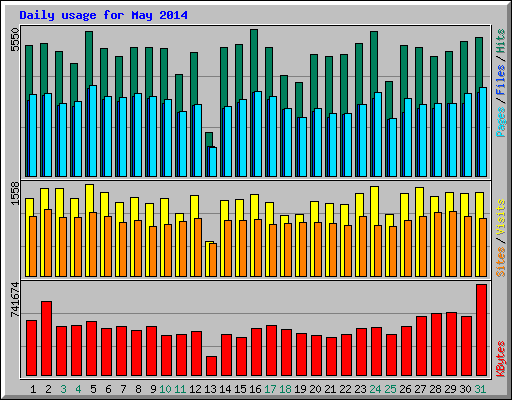The height and width of the screenshot is (400, 512).
Task: Click the cyan Pages bar for day 13
Action: tap(213, 162)
